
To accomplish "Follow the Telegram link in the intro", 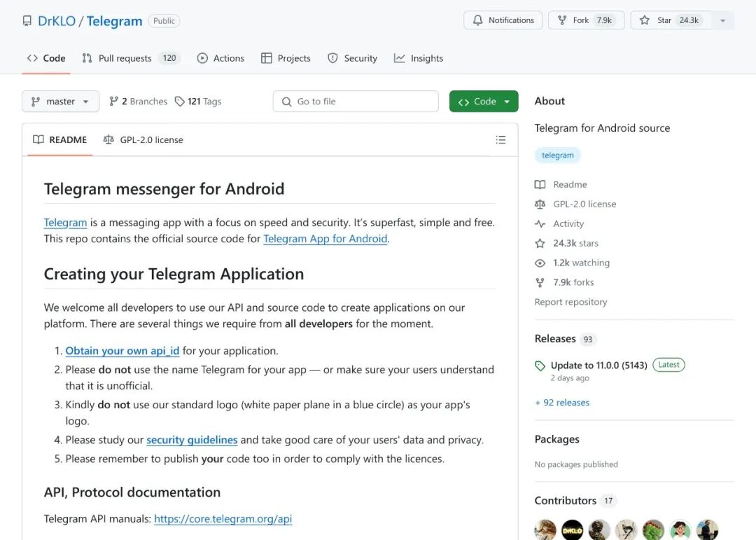I will coord(65,223).
